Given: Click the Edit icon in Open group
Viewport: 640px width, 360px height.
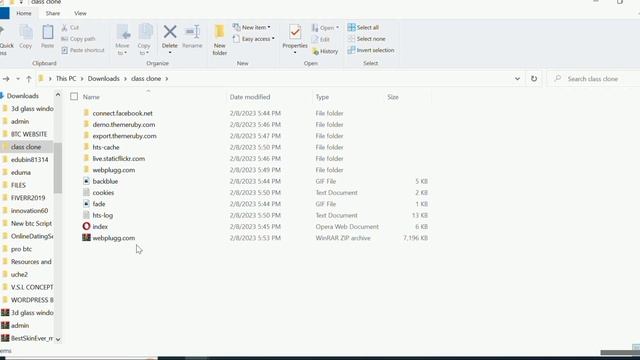Looking at the screenshot, I should coord(315,39).
